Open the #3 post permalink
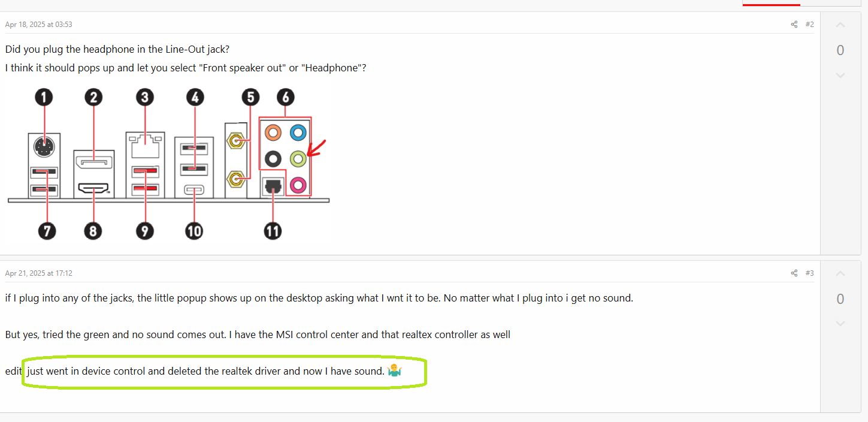This screenshot has height=422, width=868. pyautogui.click(x=809, y=273)
